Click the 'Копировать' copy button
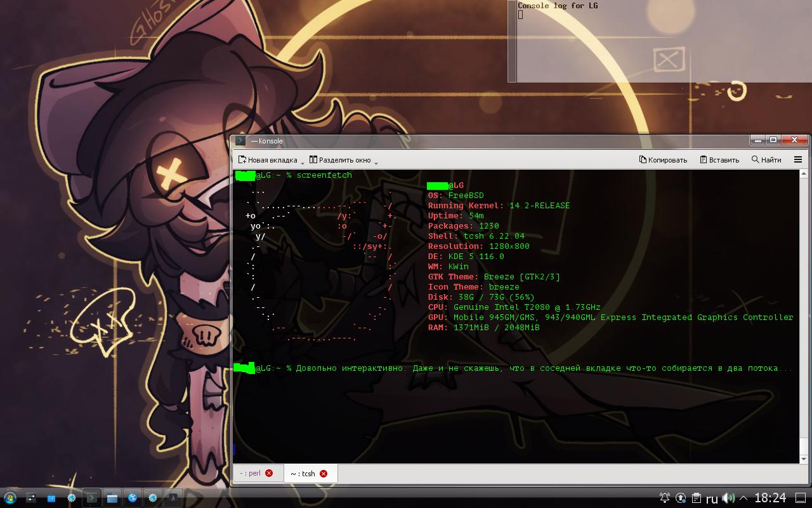 pos(663,160)
